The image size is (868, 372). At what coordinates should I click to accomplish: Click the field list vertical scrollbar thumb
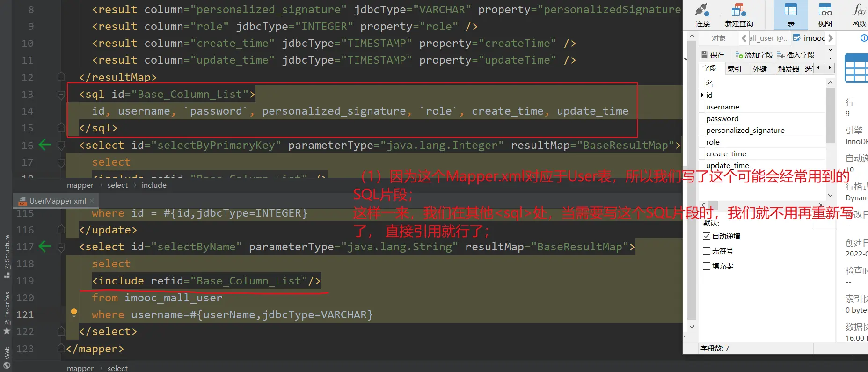(x=831, y=115)
